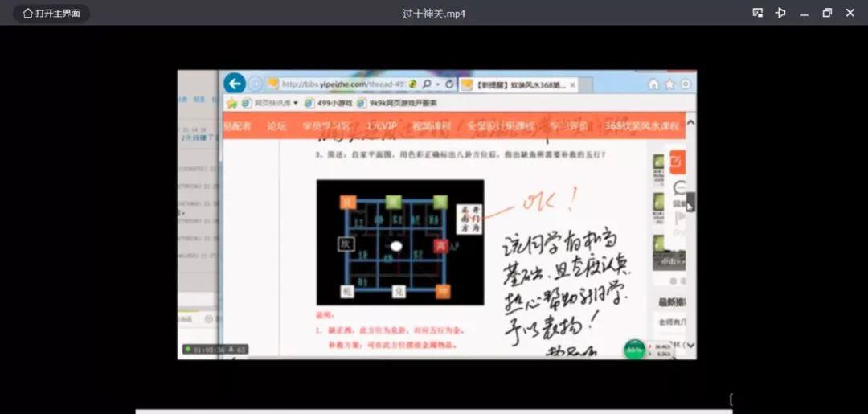Image resolution: width=868 pixels, height=414 pixels.
Task: Open the 9k9k网页游戏开服表 bookmark
Action: (x=397, y=103)
